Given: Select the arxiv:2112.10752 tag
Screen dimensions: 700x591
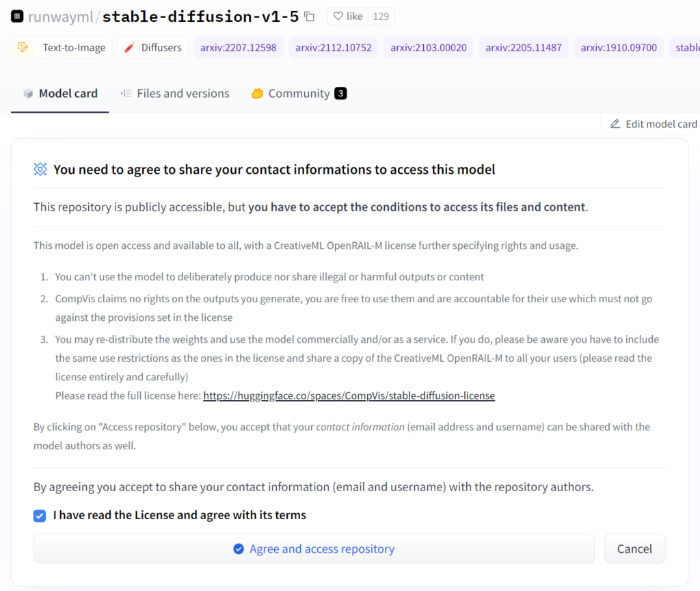Looking at the screenshot, I should pyautogui.click(x=334, y=48).
